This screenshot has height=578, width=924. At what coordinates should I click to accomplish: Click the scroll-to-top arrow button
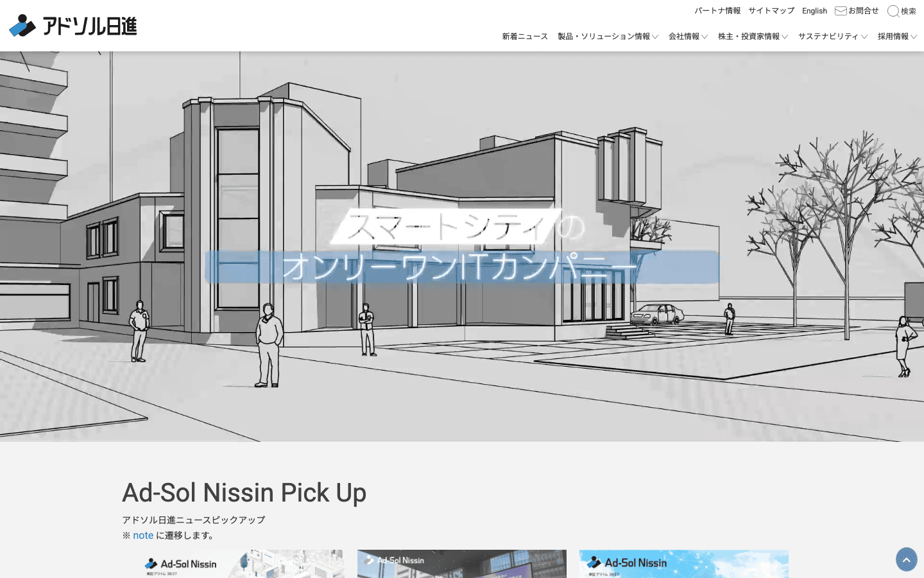[907, 559]
